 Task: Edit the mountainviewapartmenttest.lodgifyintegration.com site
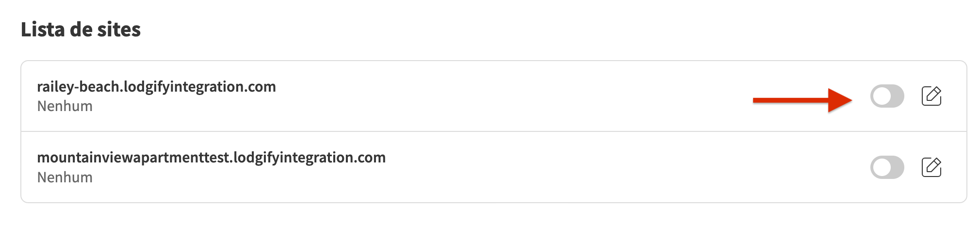[931, 167]
